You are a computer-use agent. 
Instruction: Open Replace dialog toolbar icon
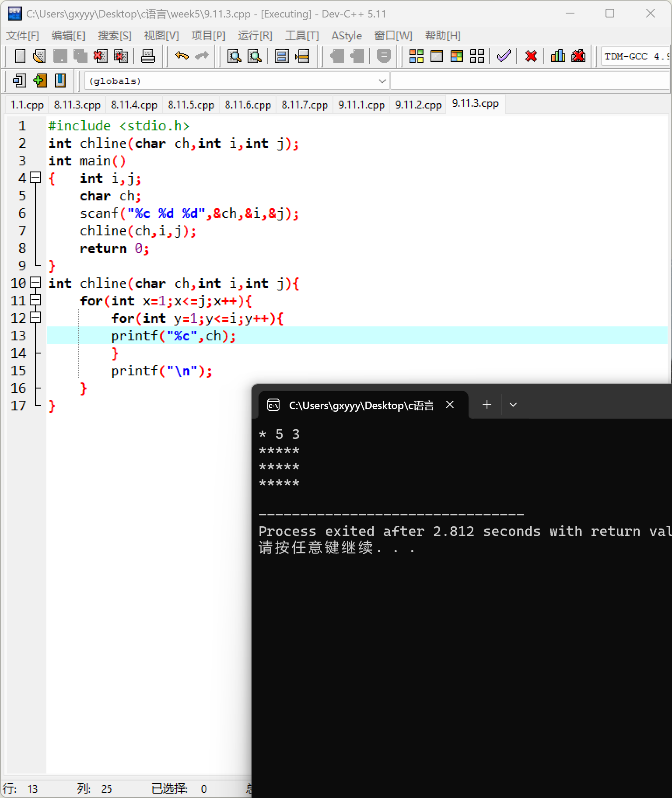pyautogui.click(x=255, y=56)
